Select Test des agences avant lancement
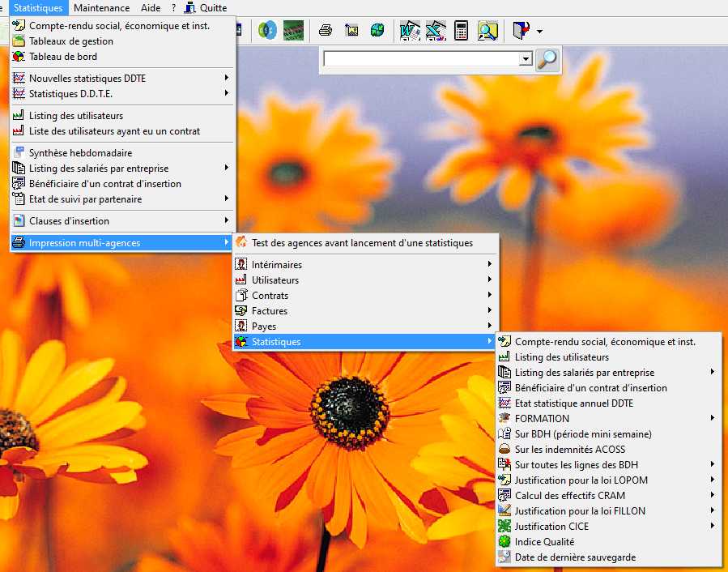This screenshot has width=728, height=572. click(x=362, y=242)
